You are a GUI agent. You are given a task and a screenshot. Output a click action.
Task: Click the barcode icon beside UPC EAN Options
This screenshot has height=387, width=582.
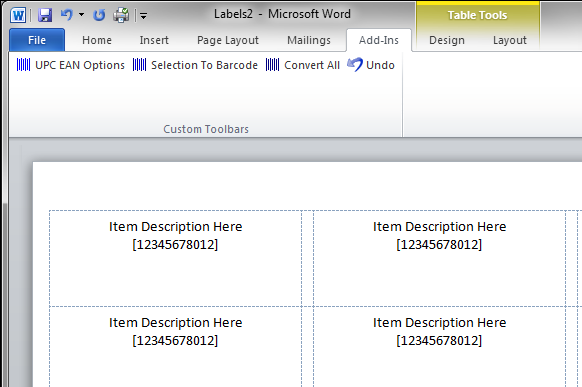point(23,65)
